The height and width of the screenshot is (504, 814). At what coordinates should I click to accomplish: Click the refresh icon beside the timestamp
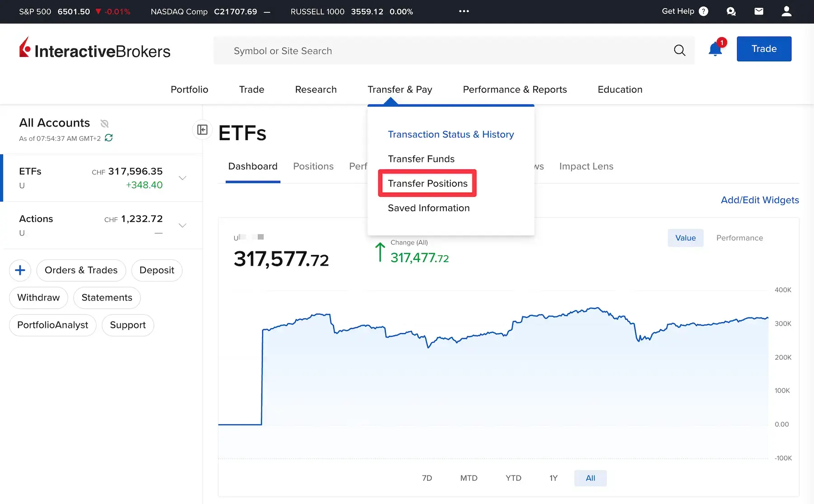coord(109,138)
